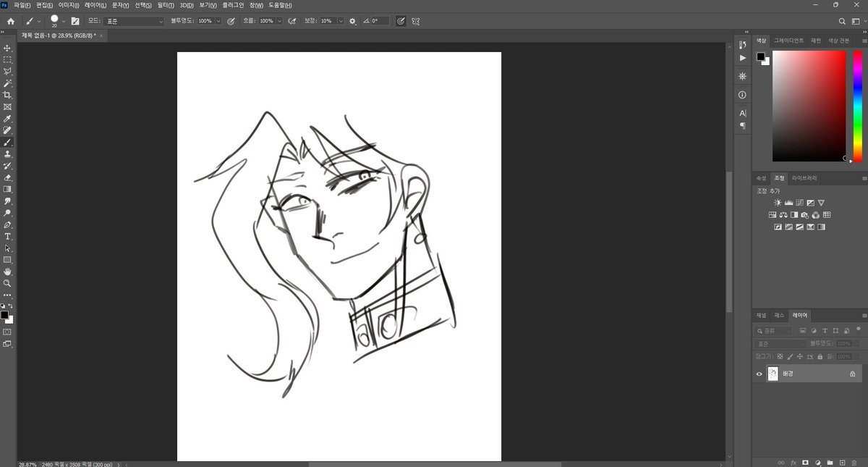Open the 필터 menu
868x467 pixels.
click(x=165, y=5)
